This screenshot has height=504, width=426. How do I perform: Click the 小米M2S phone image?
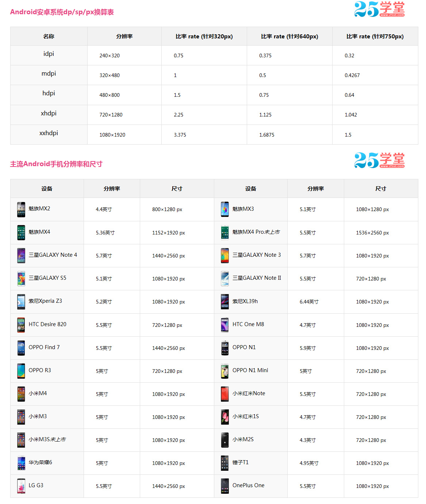click(225, 440)
